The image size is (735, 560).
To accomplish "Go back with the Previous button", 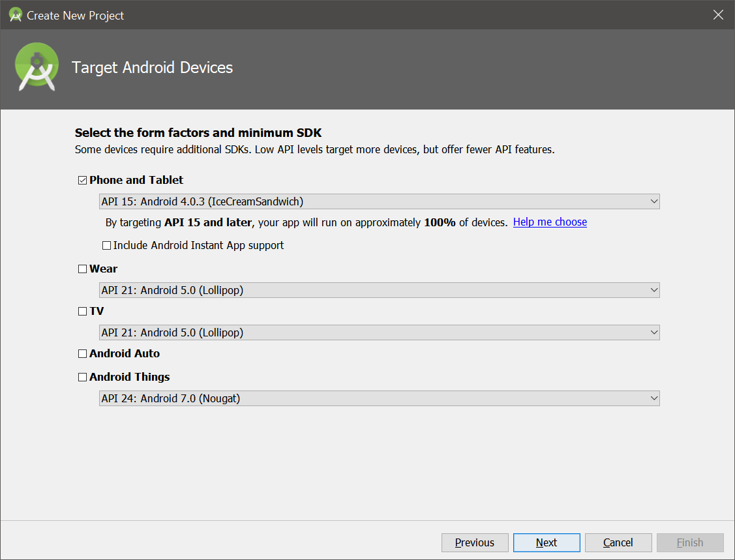I will click(475, 542).
